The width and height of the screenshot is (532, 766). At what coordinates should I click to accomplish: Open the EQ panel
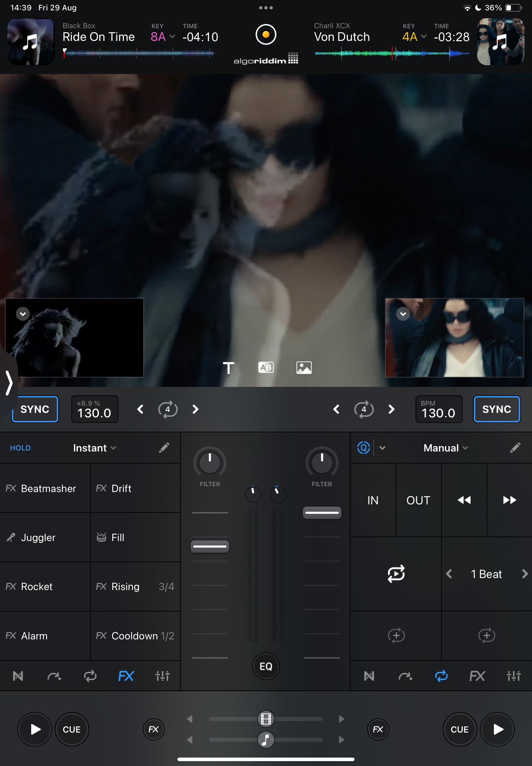(x=266, y=666)
